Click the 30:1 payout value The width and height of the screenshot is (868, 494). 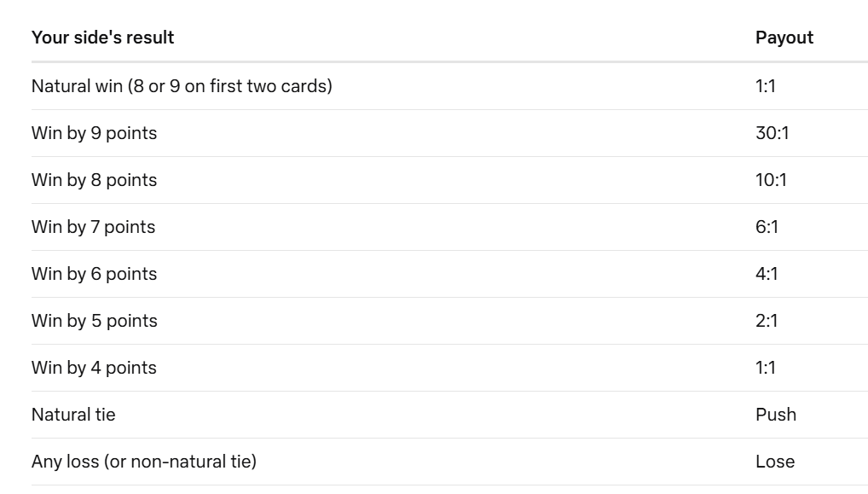(772, 133)
